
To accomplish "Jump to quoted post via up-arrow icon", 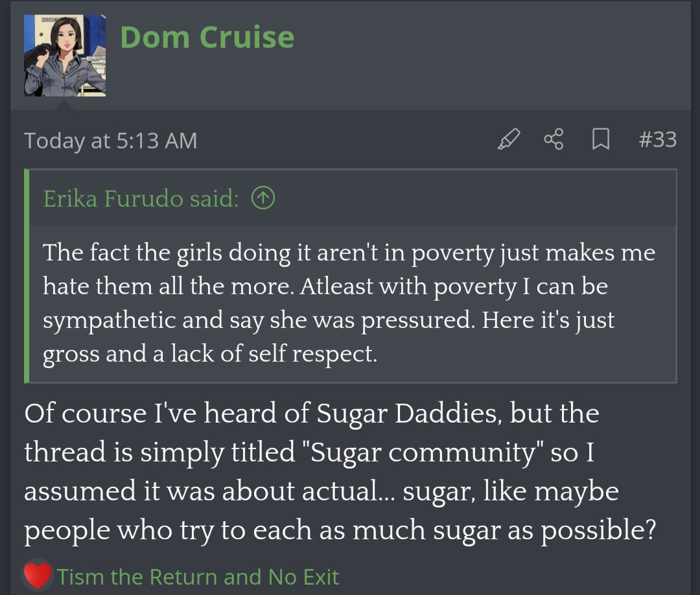I will 262,198.
